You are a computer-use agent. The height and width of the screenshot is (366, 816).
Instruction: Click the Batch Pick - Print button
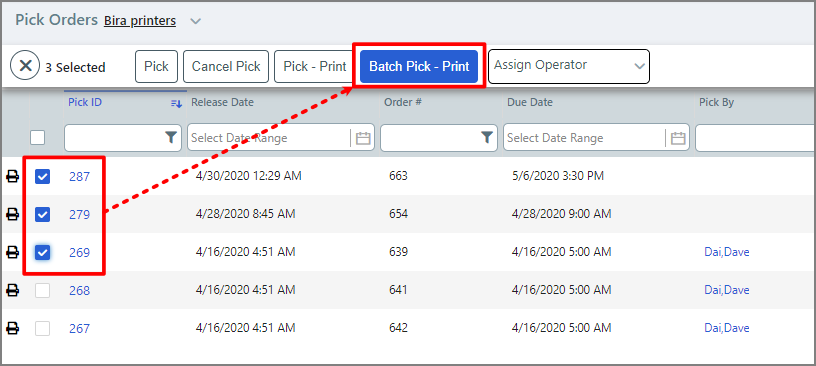tap(419, 66)
